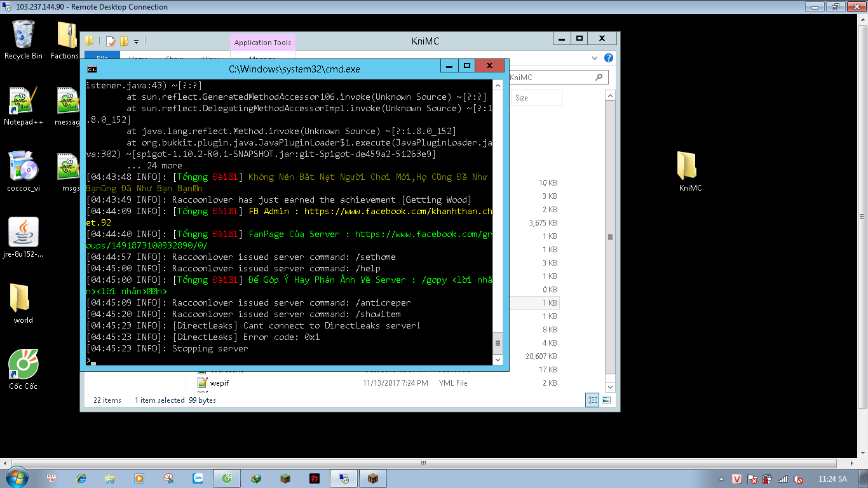Launch Internet Explorer from the taskbar
868x488 pixels.
tap(81, 478)
